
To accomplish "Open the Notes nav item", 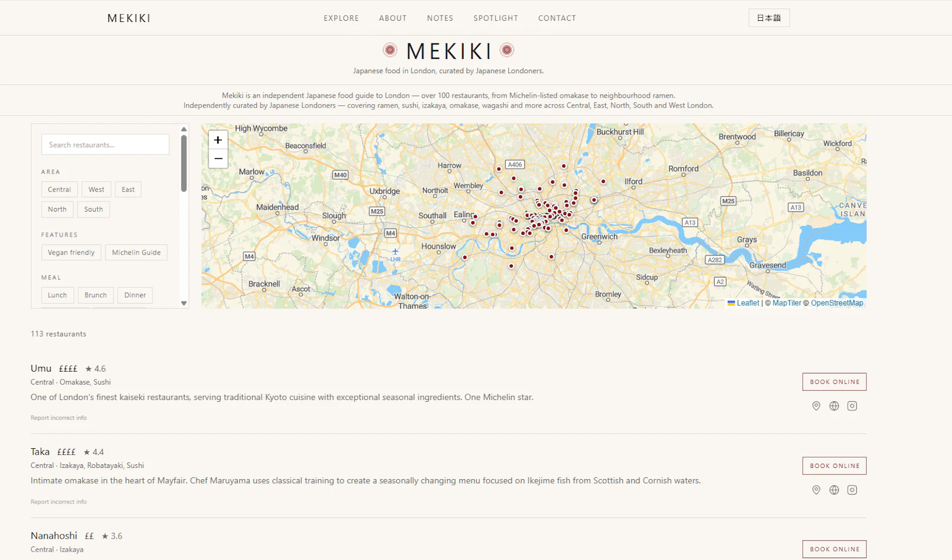I will (x=440, y=18).
